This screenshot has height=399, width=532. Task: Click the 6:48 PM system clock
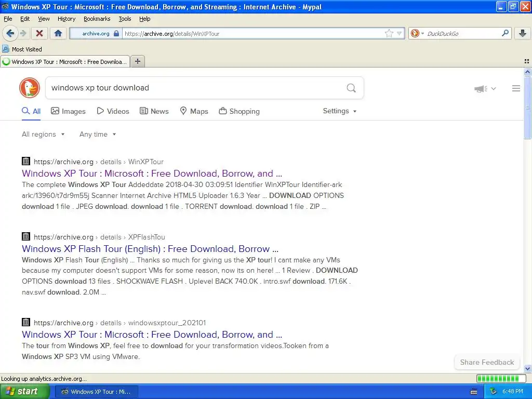click(513, 392)
